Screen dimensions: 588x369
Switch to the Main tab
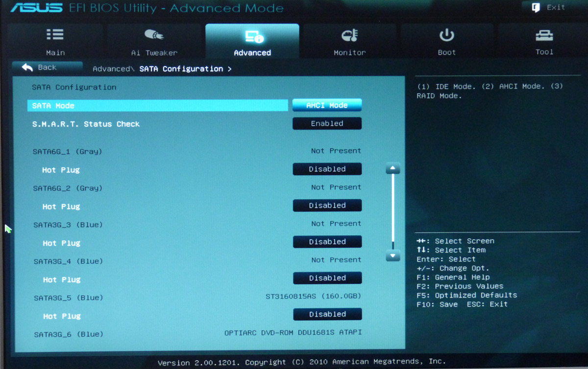coord(55,41)
